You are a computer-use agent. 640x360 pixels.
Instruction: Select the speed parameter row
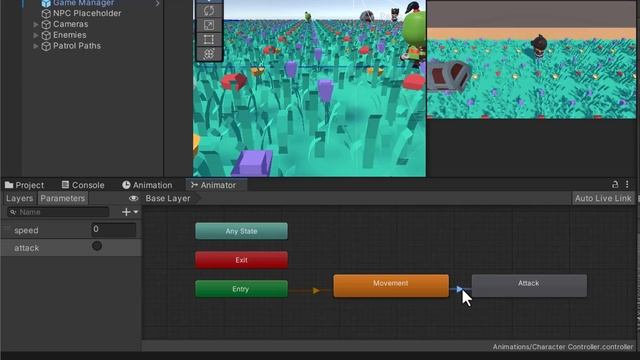[71, 230]
